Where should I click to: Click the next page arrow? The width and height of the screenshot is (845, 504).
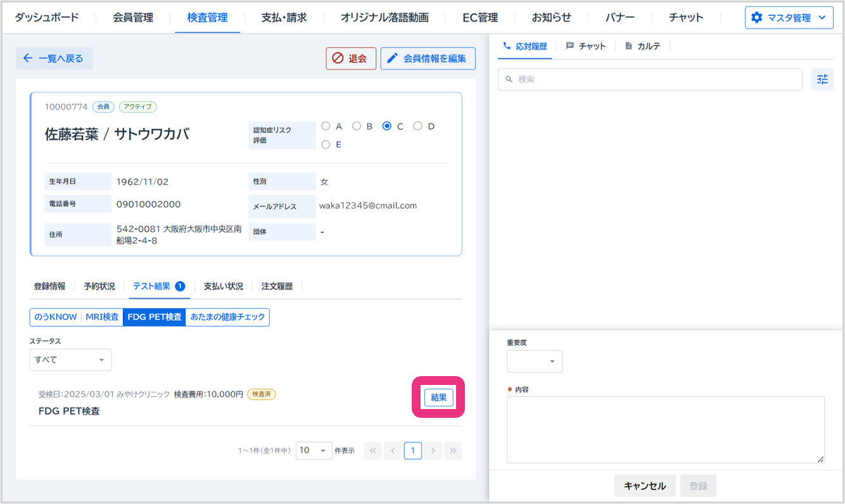point(433,451)
